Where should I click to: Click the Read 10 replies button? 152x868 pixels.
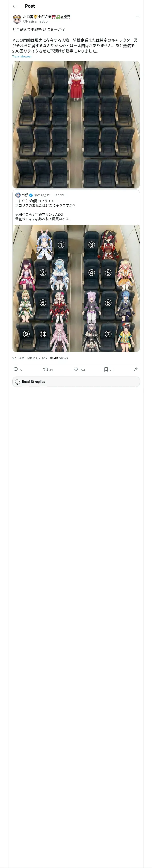(76, 381)
